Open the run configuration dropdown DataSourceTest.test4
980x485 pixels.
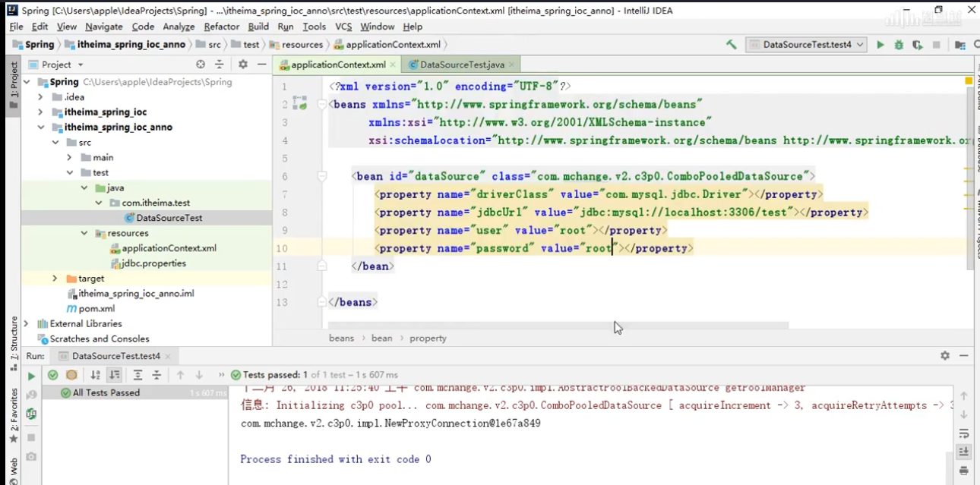pyautogui.click(x=806, y=45)
